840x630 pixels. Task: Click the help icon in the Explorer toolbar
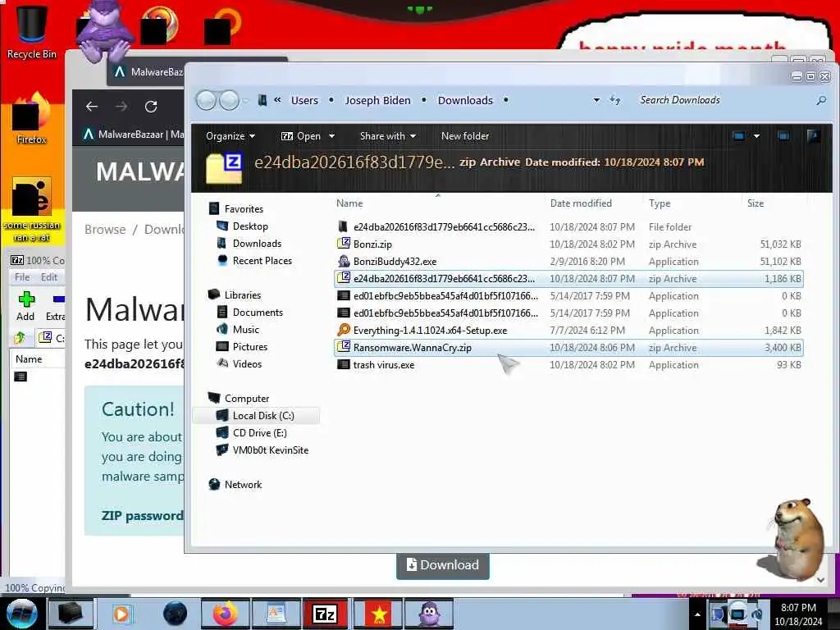813,136
